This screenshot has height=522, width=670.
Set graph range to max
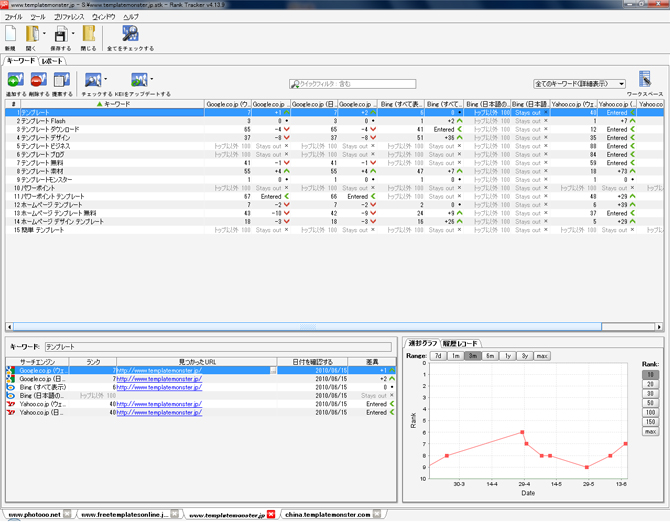[542, 356]
